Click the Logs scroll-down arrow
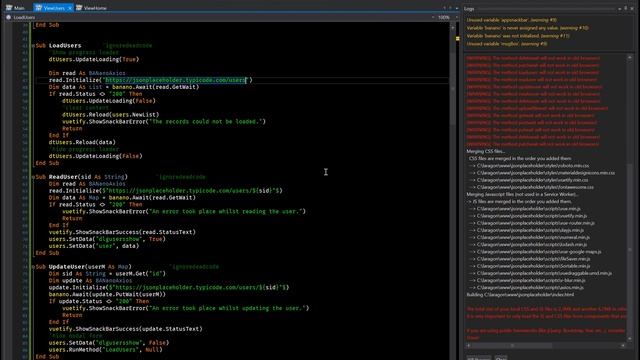Image resolution: width=640 pixels, height=360 pixels. 630,339
